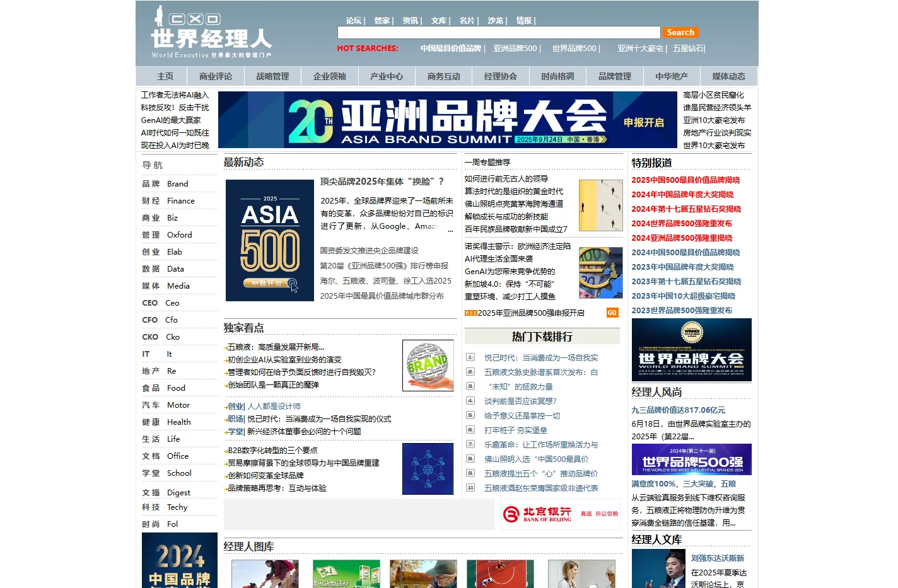Click the orange Search button
The width and height of the screenshot is (898, 588).
point(680,32)
